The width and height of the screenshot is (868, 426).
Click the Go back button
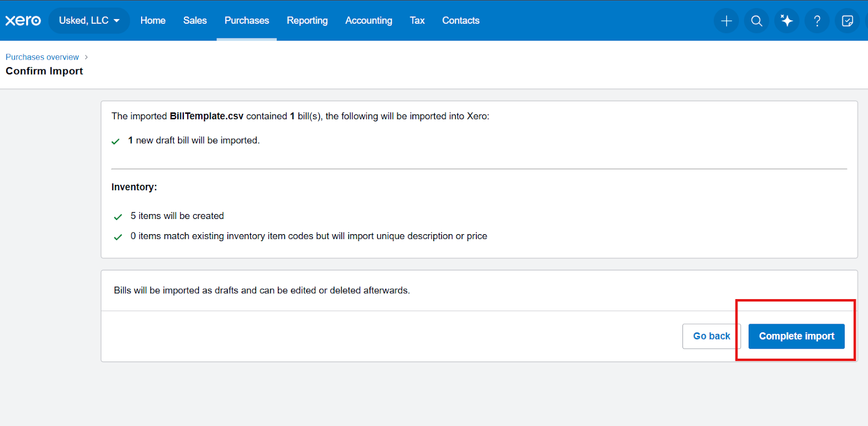point(711,336)
